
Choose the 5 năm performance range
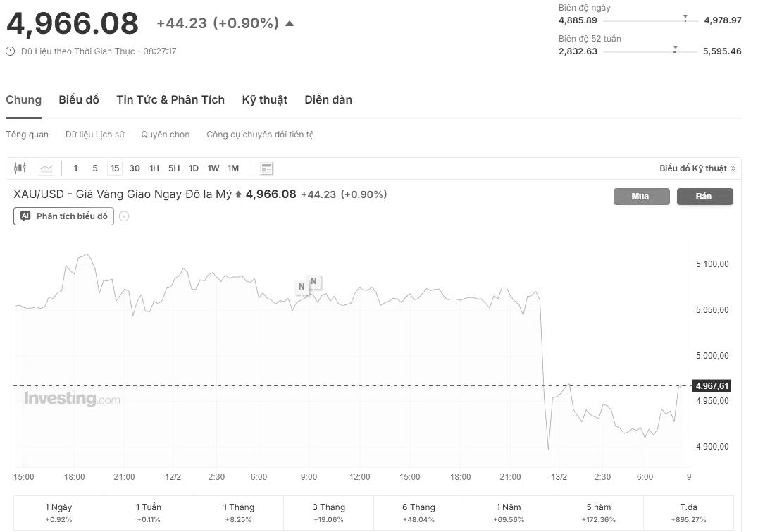(x=599, y=512)
